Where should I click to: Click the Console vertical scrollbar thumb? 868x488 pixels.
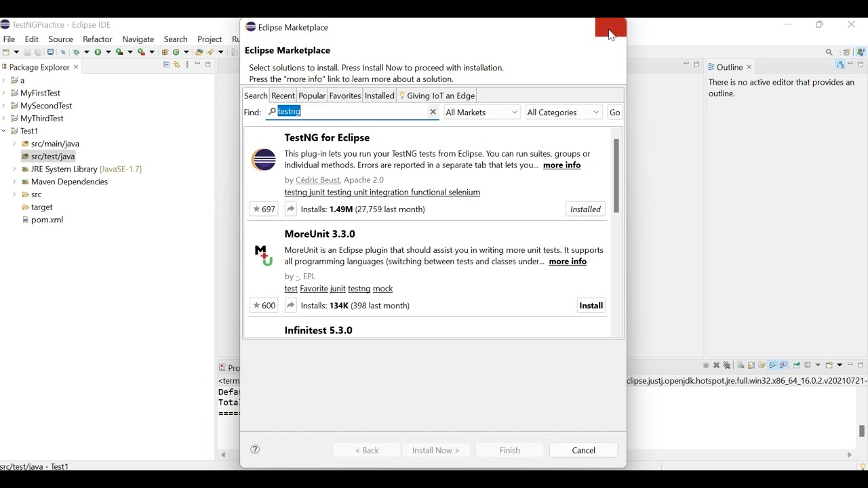point(862,431)
